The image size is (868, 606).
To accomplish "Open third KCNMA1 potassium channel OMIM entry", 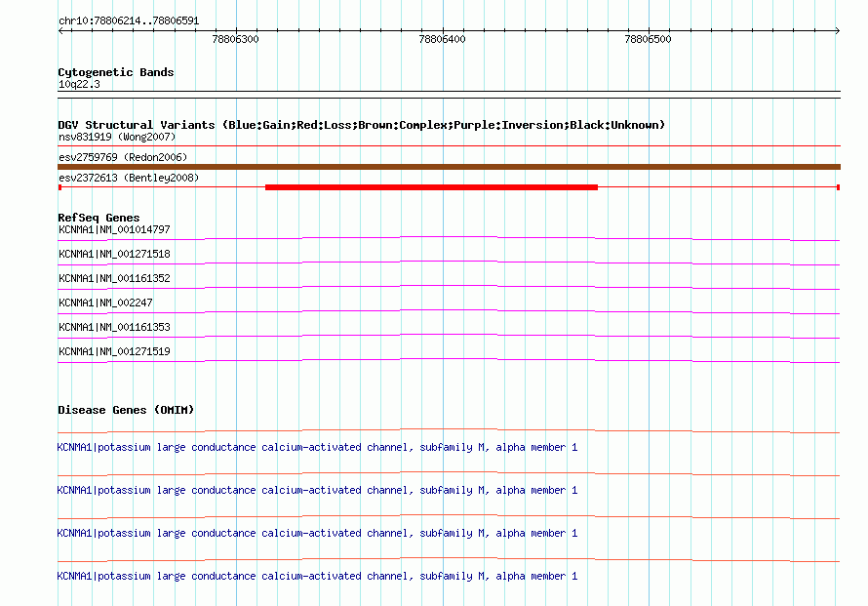I will [x=317, y=533].
